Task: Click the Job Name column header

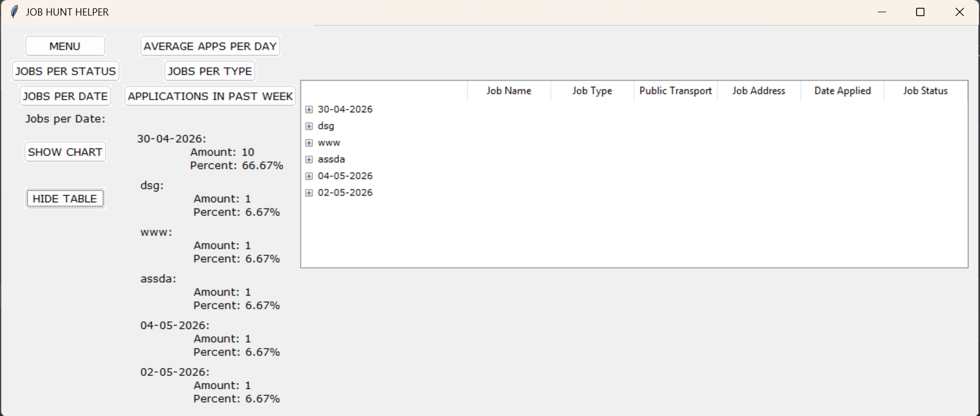Action: [x=509, y=91]
